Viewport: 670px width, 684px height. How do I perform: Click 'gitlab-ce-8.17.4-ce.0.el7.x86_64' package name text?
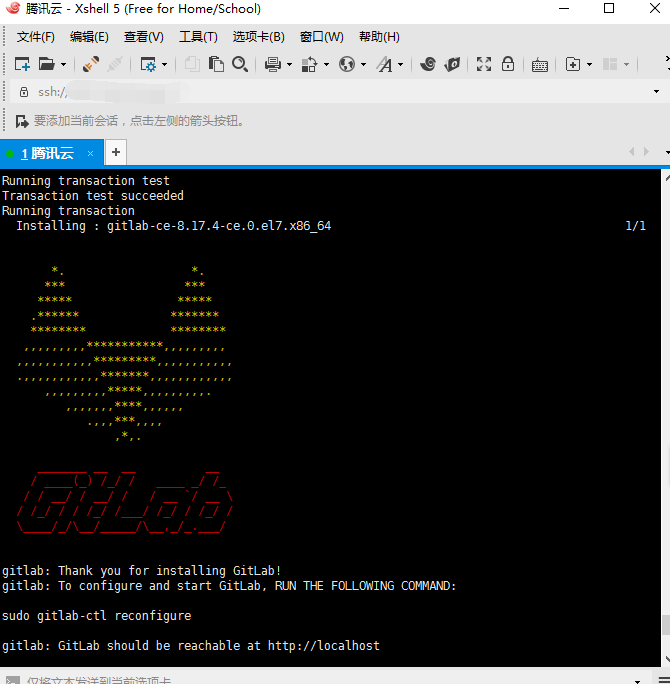pos(219,226)
